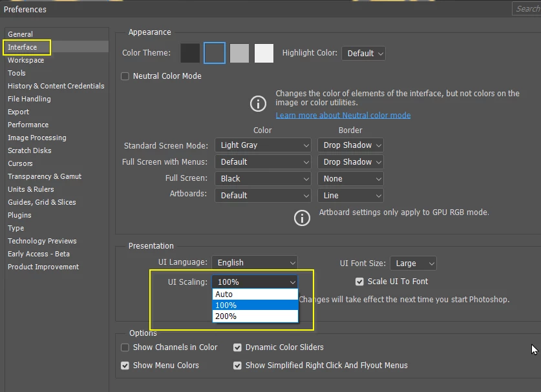This screenshot has height=392, width=541.
Task: Uncheck Dynamic Color Sliders
Action: tap(237, 347)
